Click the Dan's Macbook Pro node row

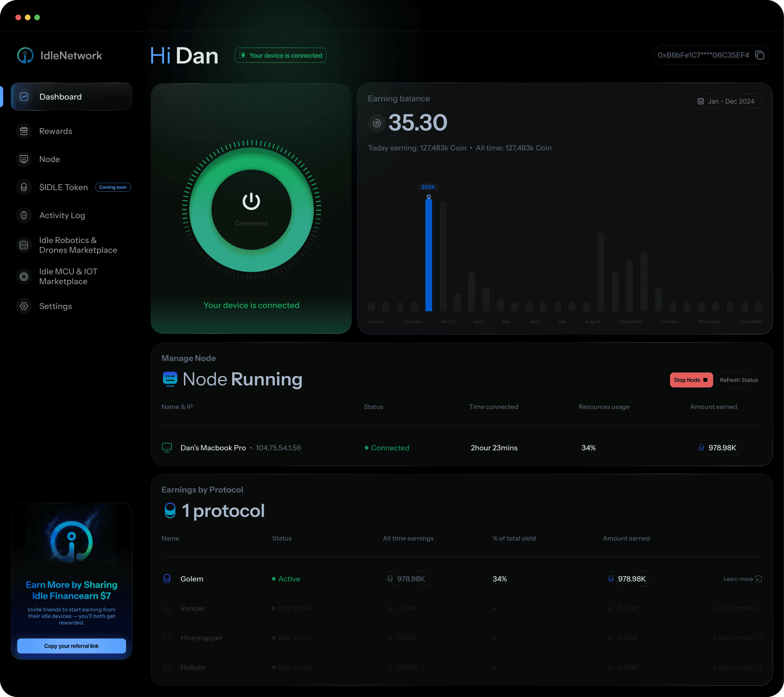coord(213,448)
